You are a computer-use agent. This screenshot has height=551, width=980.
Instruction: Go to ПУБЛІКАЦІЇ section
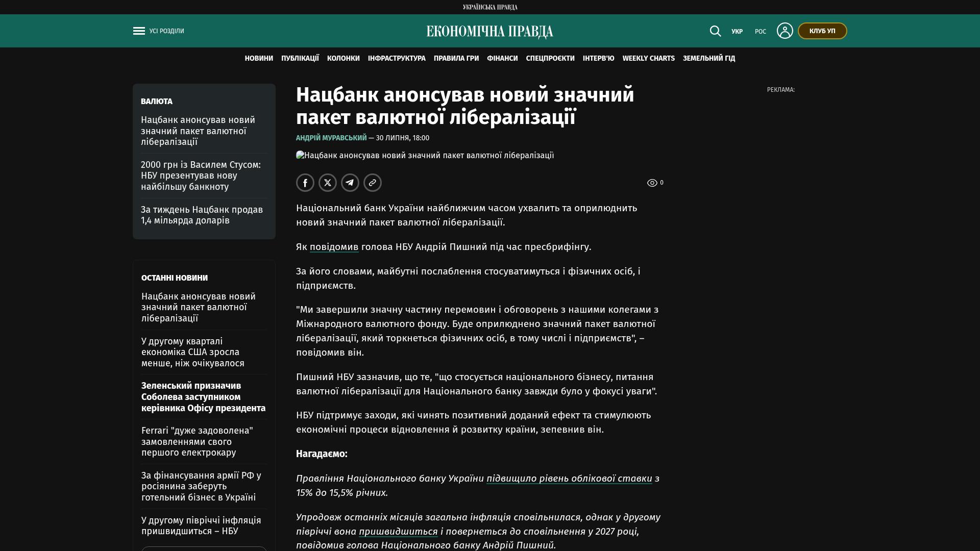coord(300,59)
